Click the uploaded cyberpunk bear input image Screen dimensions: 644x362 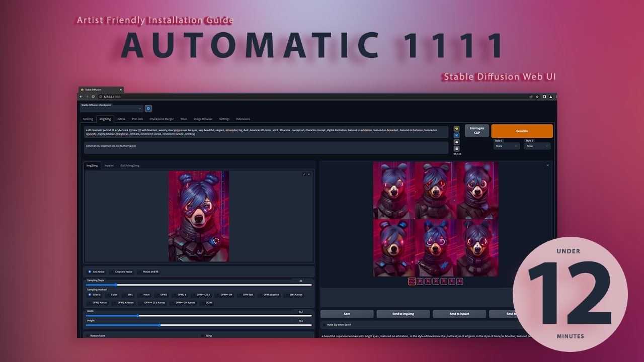(199, 216)
